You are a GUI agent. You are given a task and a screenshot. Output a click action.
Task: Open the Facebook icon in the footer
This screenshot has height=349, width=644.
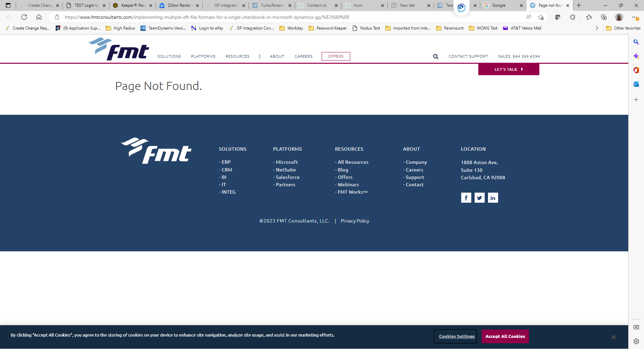466,198
